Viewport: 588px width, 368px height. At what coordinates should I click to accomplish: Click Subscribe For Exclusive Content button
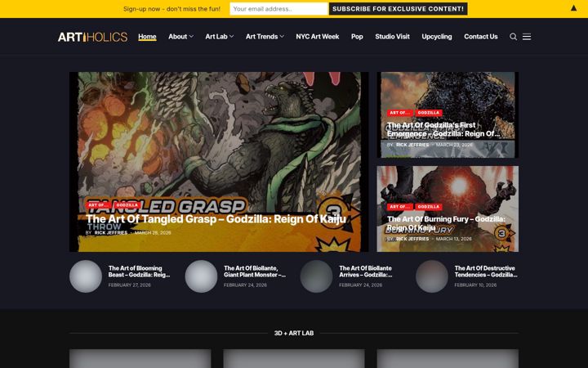[x=398, y=9]
